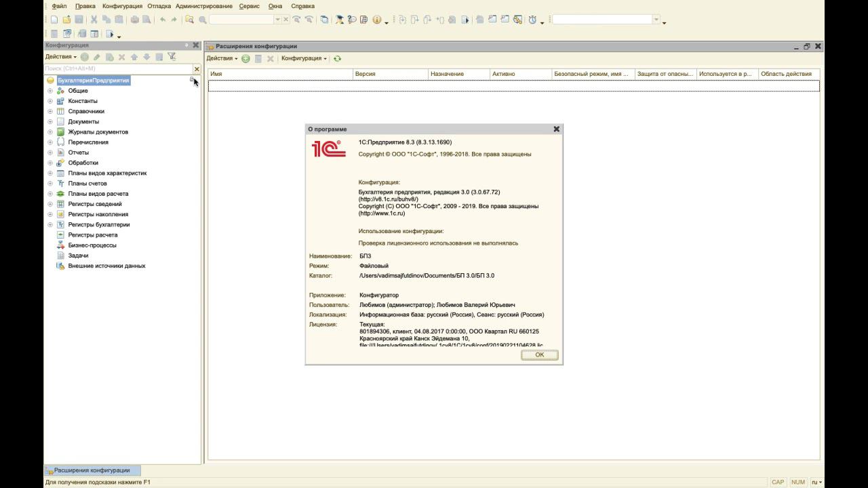Select the Обработки tree item

(x=83, y=163)
